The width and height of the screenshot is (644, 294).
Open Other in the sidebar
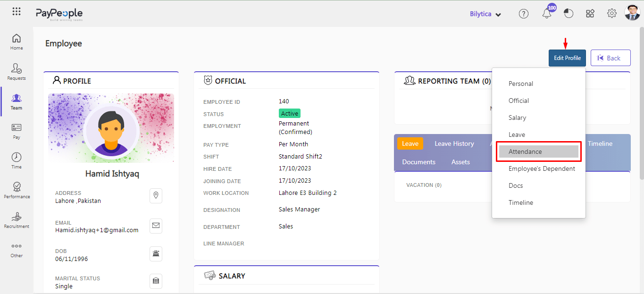[17, 250]
